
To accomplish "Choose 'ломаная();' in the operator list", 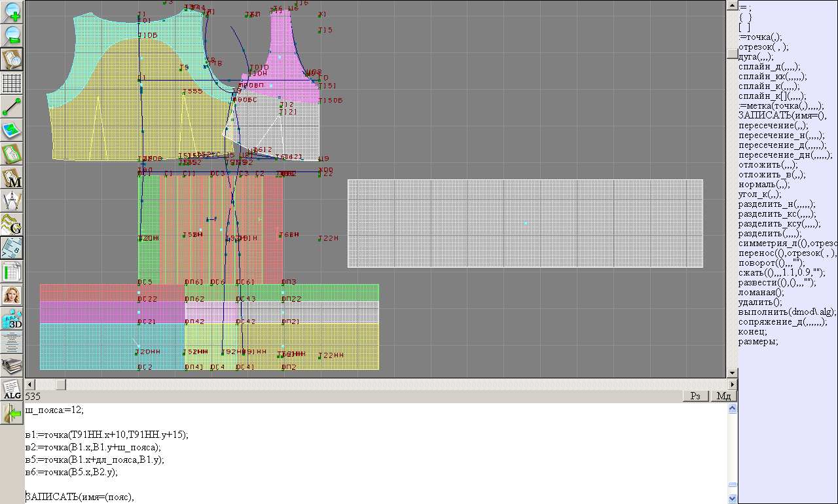I will pos(761,293).
